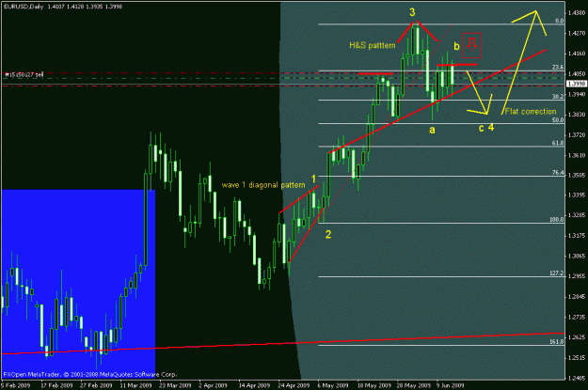Click the current price tag on the price axis
Screen dimensions: 588x390
click(577, 84)
